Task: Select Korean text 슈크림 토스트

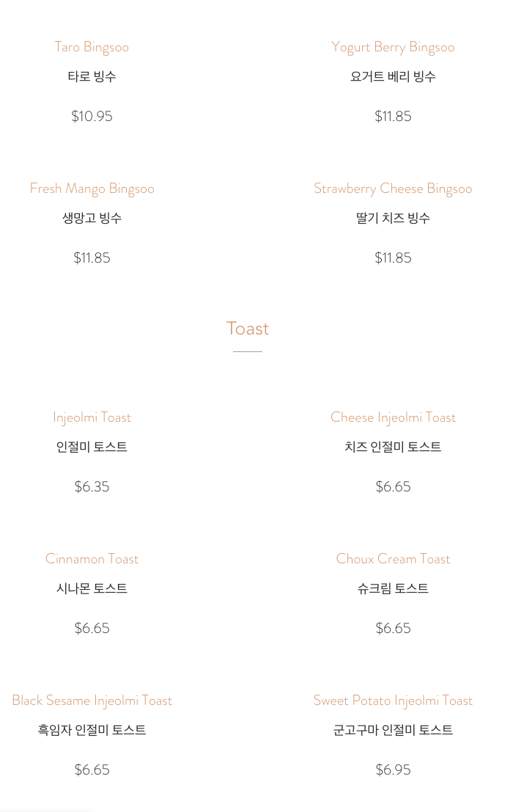Action: click(393, 588)
